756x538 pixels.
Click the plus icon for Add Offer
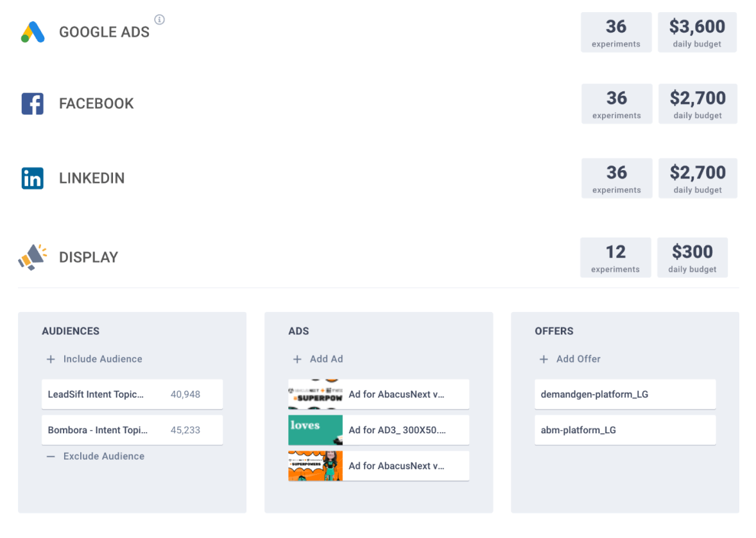(x=544, y=360)
